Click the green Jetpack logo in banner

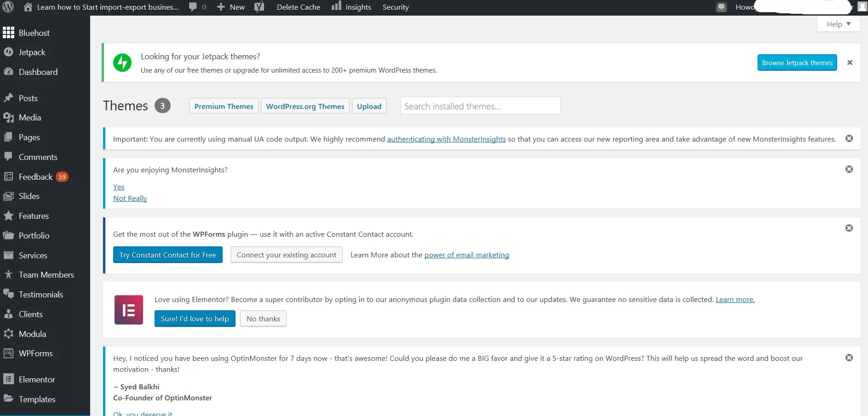tap(122, 63)
